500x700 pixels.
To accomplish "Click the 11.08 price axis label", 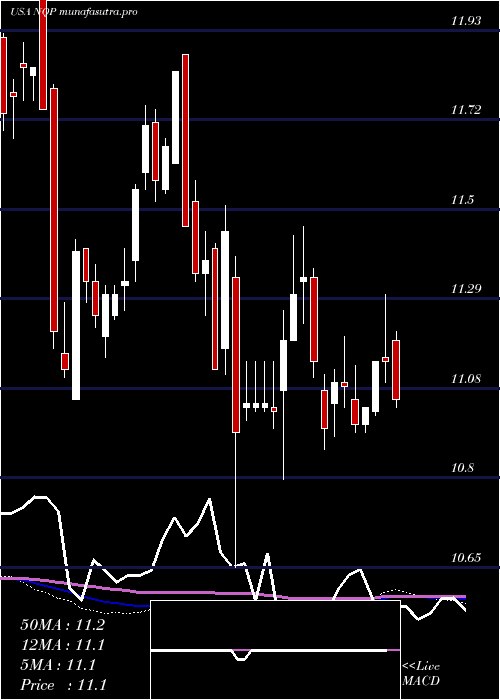I will [466, 379].
